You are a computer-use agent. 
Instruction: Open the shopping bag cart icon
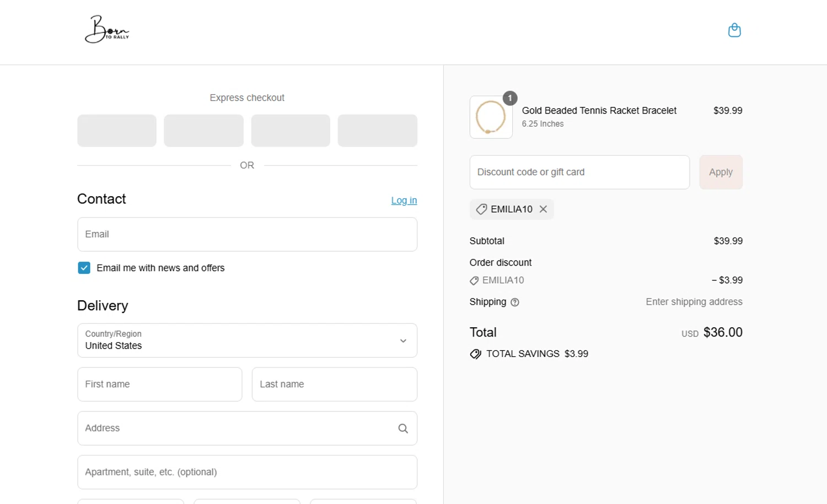click(x=734, y=30)
